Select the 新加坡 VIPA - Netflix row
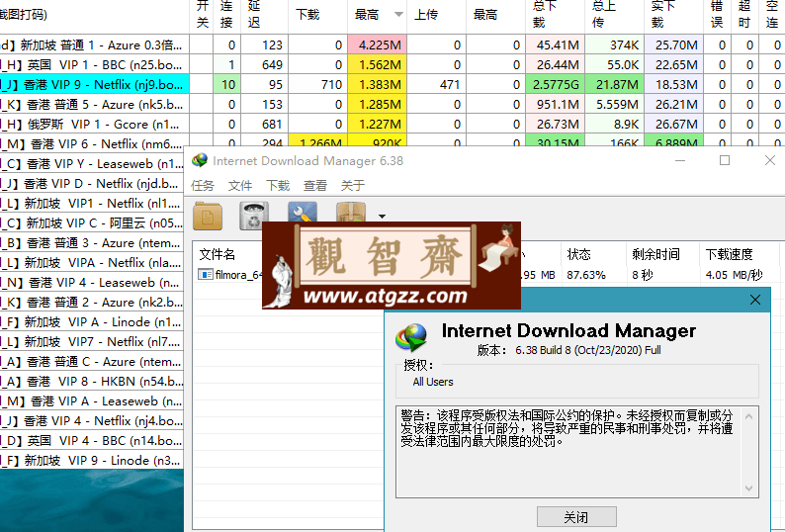 coord(92,262)
